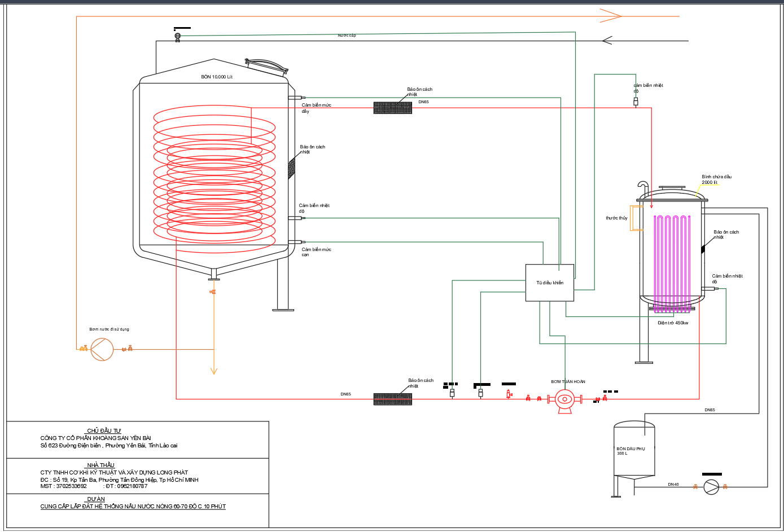Click the Tủ điều khiển control cabinet box

click(550, 283)
